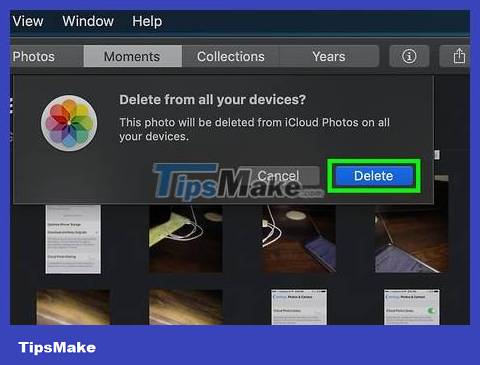The height and width of the screenshot is (365, 480).
Task: Confirm deletion with the Delete button
Action: pyautogui.click(x=373, y=176)
